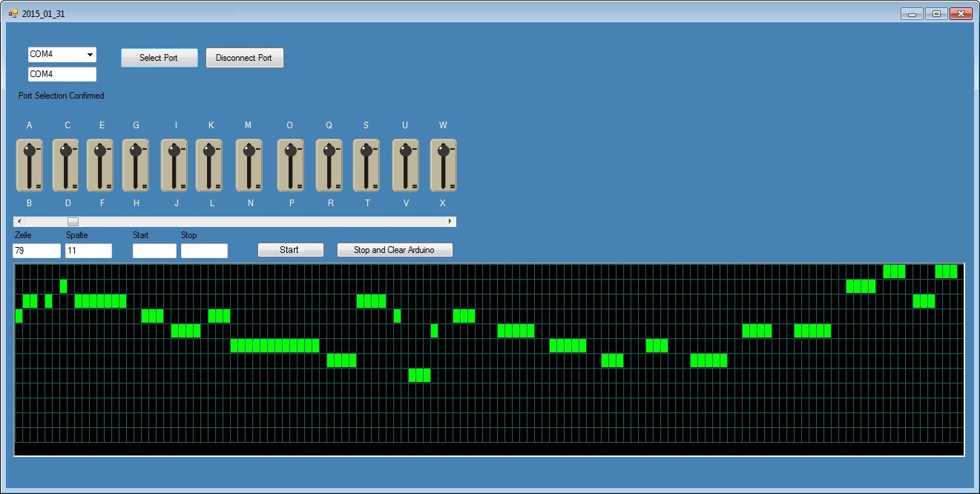Click the switch panel scrollbar left arrow
Image resolution: width=980 pixels, height=494 pixels.
tap(19, 222)
